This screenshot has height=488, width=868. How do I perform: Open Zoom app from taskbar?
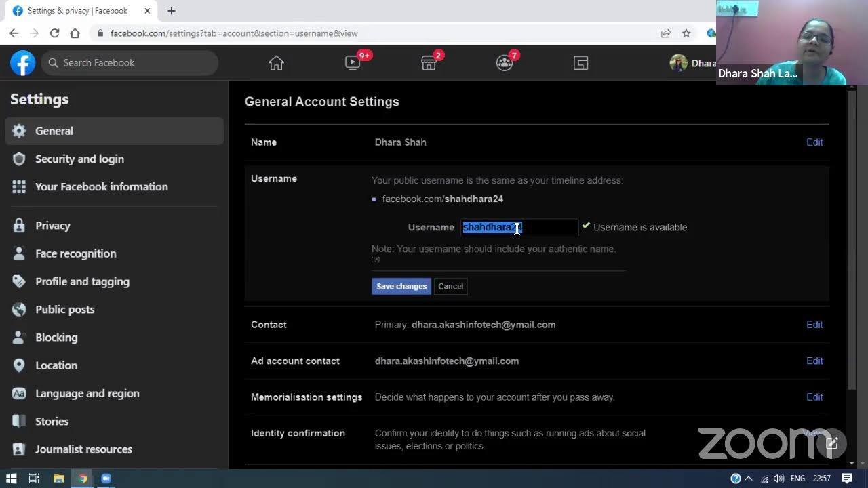[x=106, y=479]
